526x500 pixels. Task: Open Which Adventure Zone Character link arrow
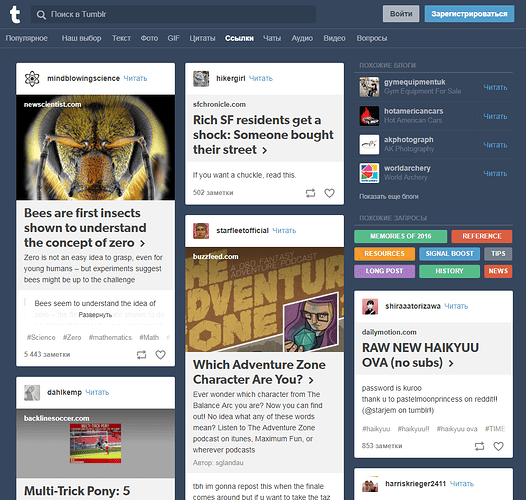point(311,380)
